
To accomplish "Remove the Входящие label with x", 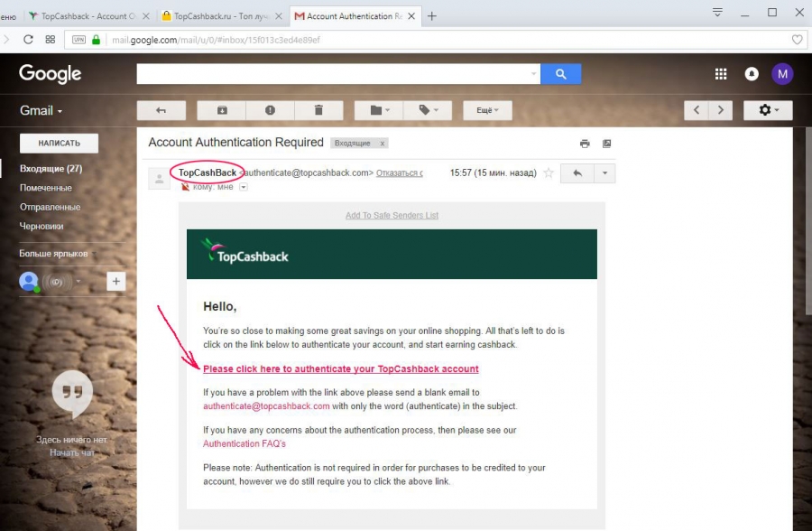I will tap(383, 144).
